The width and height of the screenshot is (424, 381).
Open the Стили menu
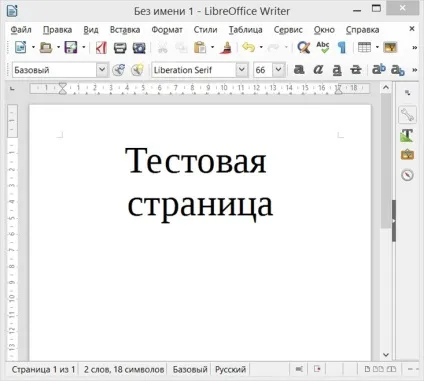[205, 30]
